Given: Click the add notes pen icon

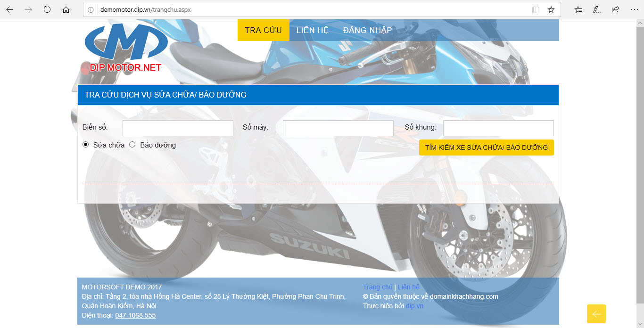Looking at the screenshot, I should click(x=596, y=9).
